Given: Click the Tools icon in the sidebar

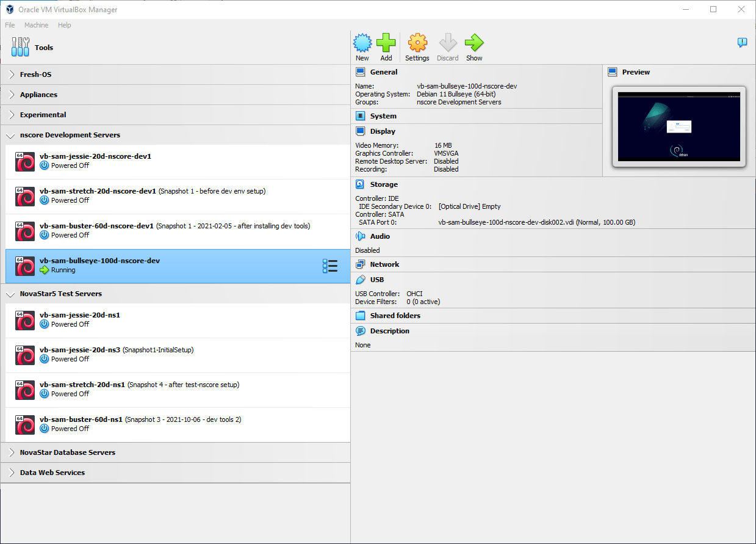Looking at the screenshot, I should pos(20,47).
